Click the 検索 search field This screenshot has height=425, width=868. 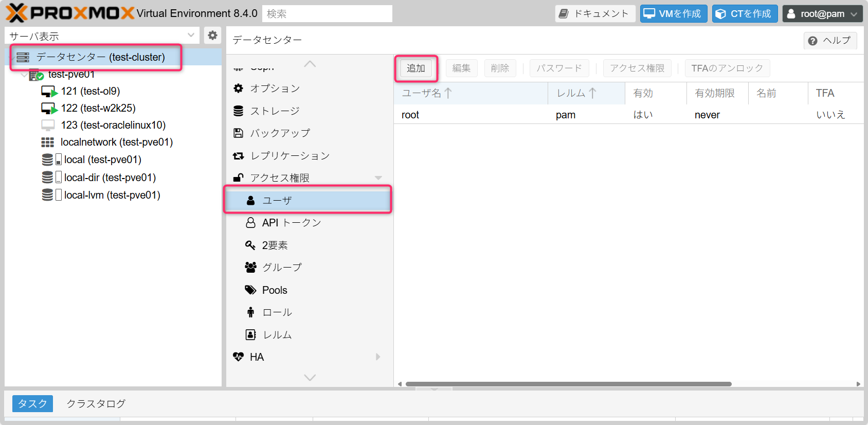point(327,14)
